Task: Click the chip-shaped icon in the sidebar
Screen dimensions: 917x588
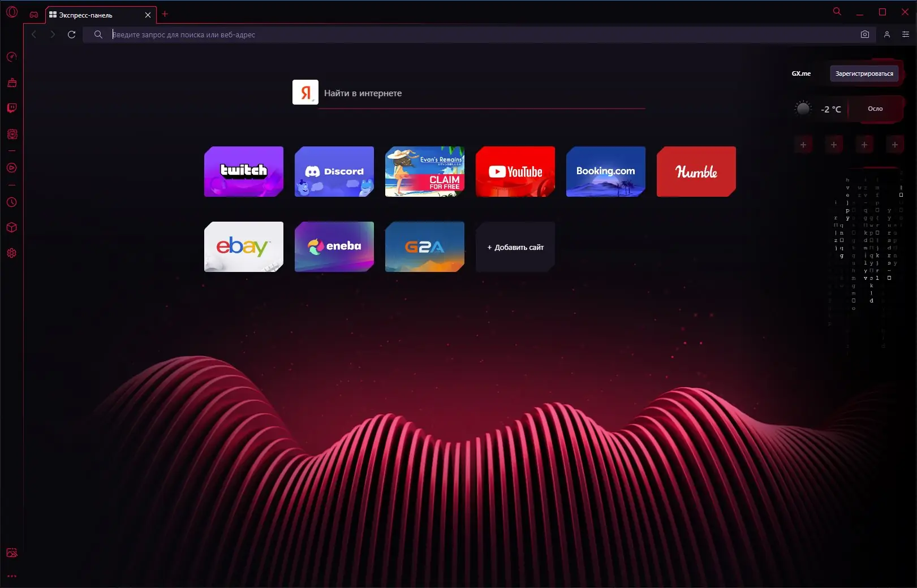Action: click(x=12, y=134)
